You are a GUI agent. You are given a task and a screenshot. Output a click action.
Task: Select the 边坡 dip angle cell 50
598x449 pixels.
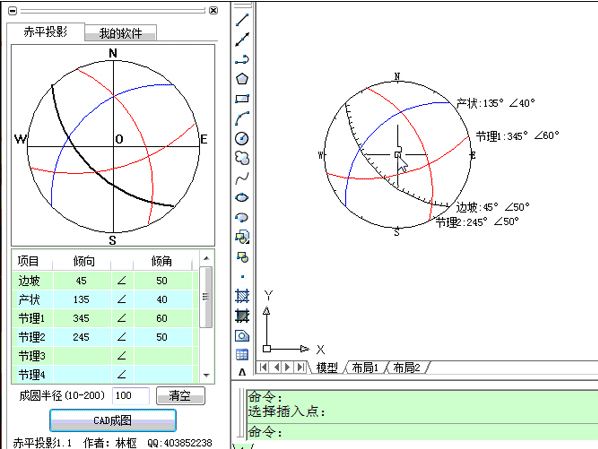[162, 281]
